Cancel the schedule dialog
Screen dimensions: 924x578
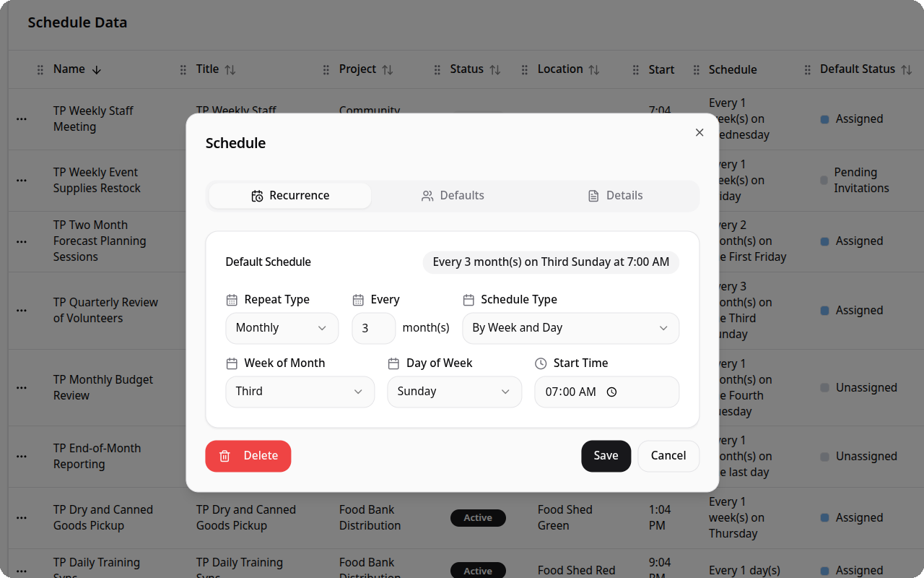click(668, 456)
